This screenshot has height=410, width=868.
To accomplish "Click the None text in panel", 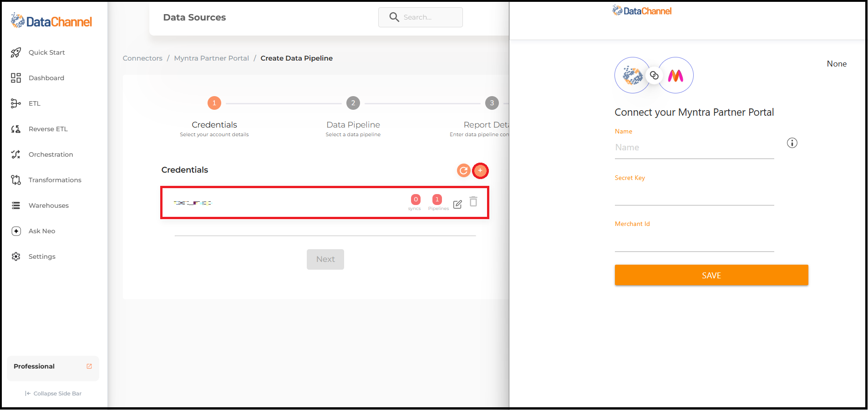I will (837, 64).
